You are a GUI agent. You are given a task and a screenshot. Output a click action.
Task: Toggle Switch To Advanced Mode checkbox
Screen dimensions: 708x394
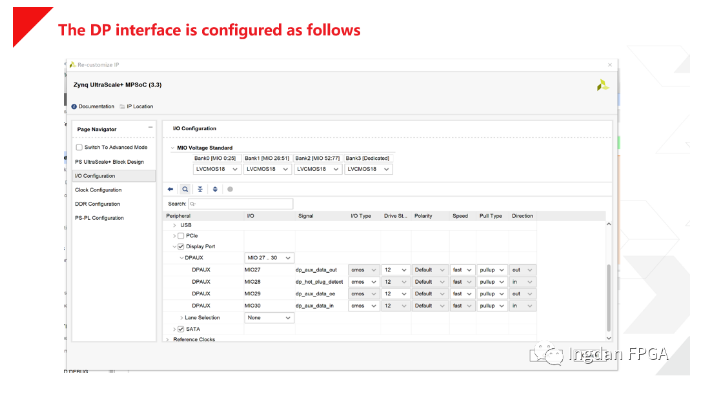pos(79,147)
